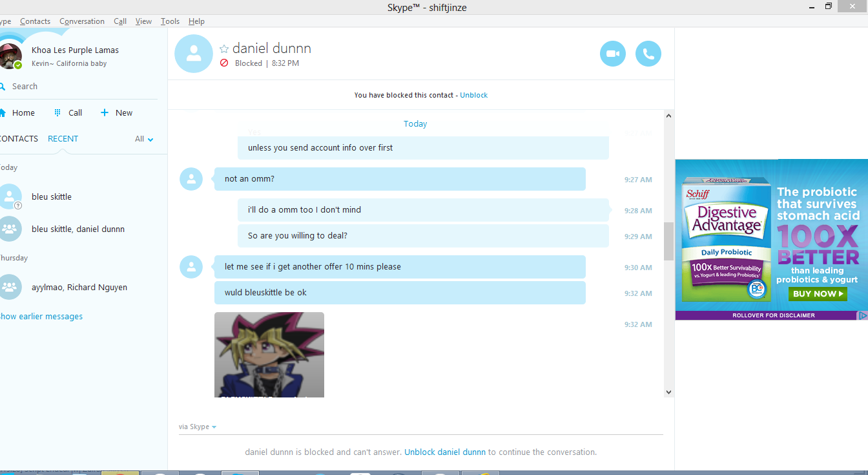
Task: Click the chat scrollbar up arrow
Action: pos(668,116)
